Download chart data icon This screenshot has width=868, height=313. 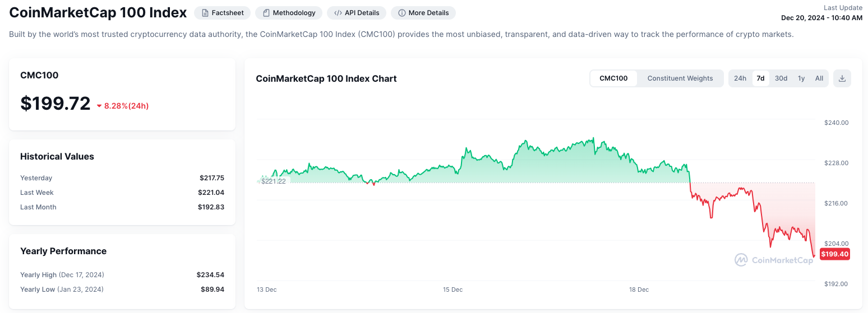(842, 78)
